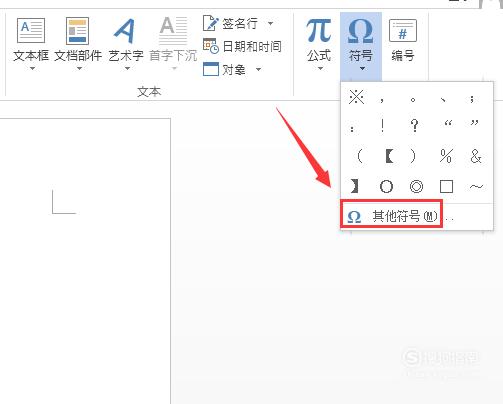This screenshot has width=503, height=404.
Task: Insert the hollow circle ○ symbol
Action: point(386,186)
